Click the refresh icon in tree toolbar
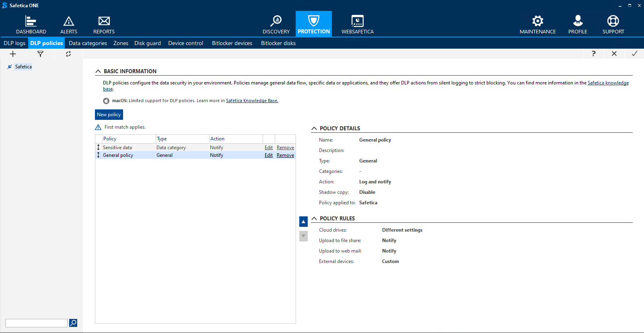This screenshot has height=333, width=644. (x=68, y=54)
